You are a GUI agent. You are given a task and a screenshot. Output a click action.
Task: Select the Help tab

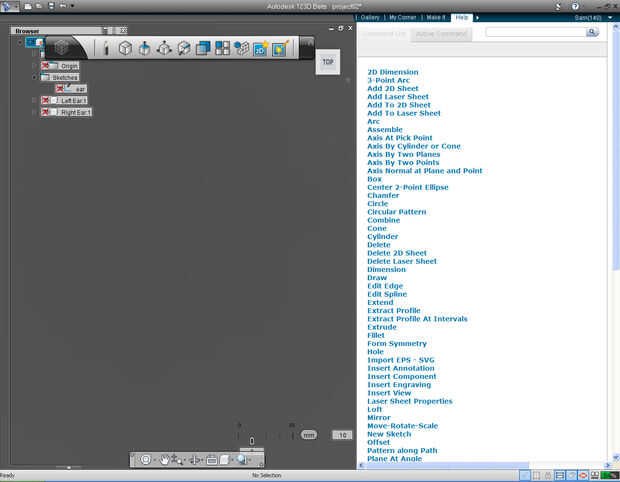[461, 17]
